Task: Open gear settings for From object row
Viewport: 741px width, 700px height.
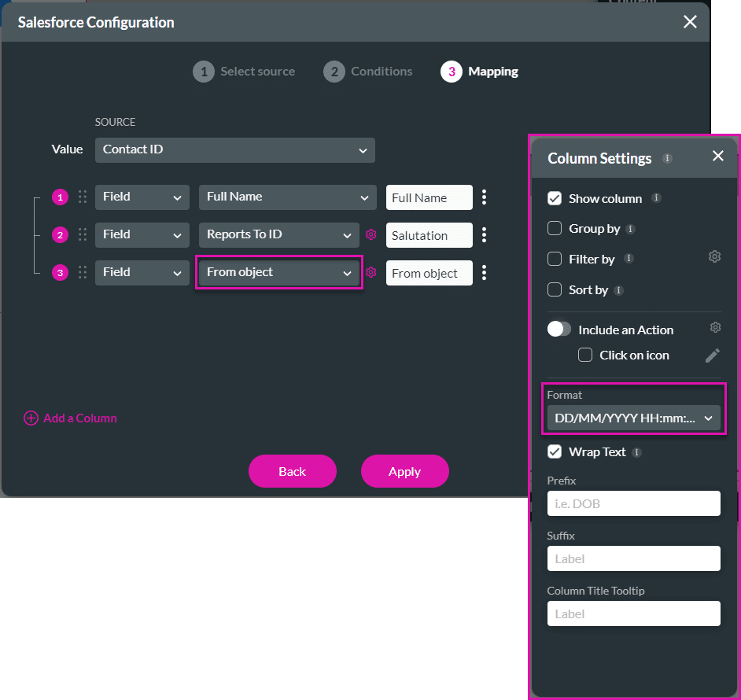Action: pyautogui.click(x=371, y=272)
